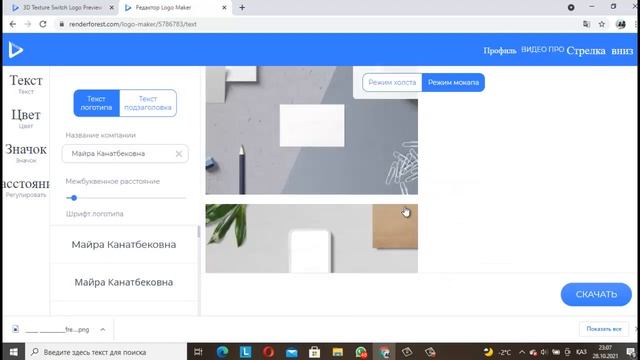The width and height of the screenshot is (640, 360).
Task: Select the phone with plant mockup thumbnail
Action: coord(311,238)
